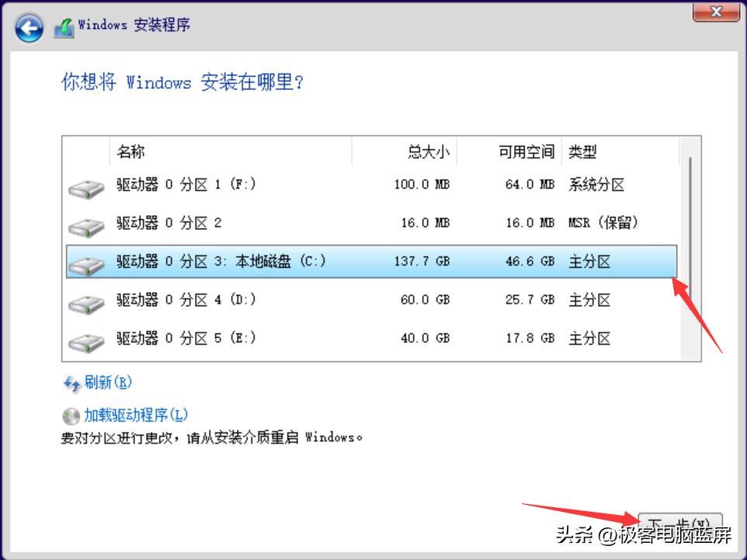Select 驱动器 0 分区 4 (D:) row
Viewport: 747px width, 560px height.
[372, 300]
